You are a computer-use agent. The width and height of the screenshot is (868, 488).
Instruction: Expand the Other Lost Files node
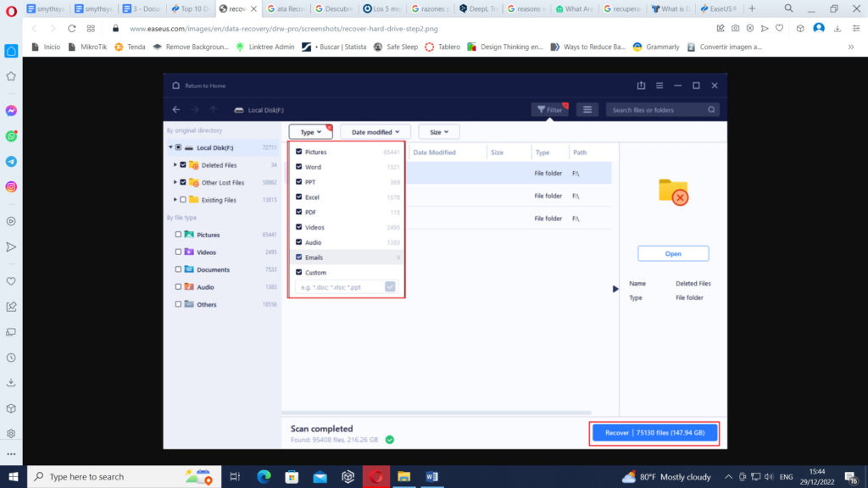(175, 182)
